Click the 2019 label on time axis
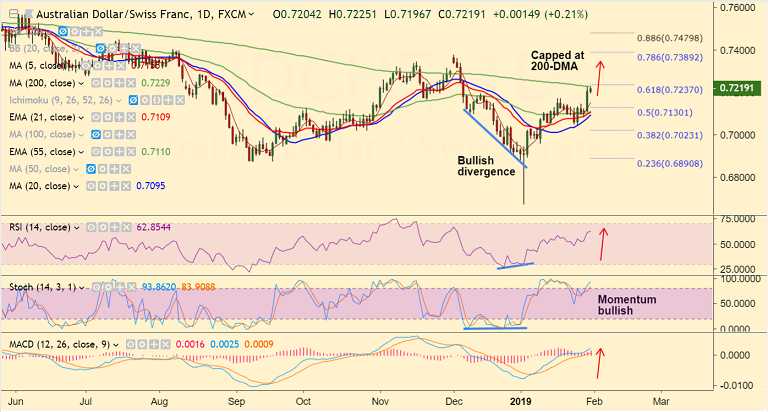 [520, 401]
